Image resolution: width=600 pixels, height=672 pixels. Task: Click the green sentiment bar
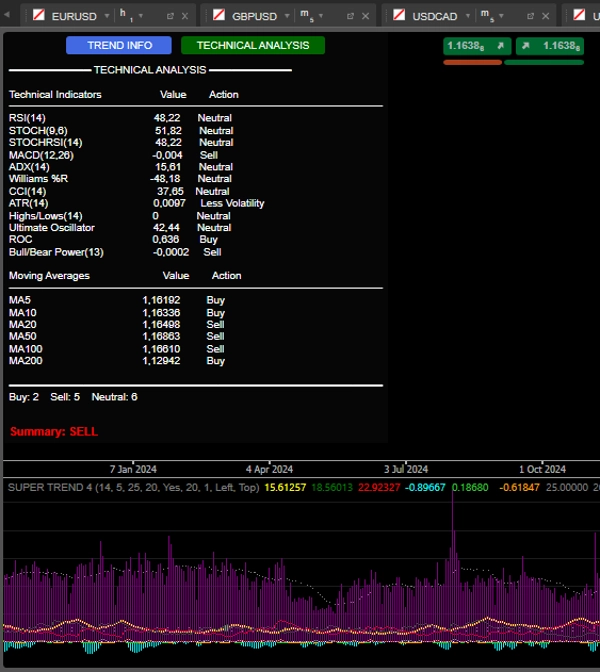click(x=544, y=63)
